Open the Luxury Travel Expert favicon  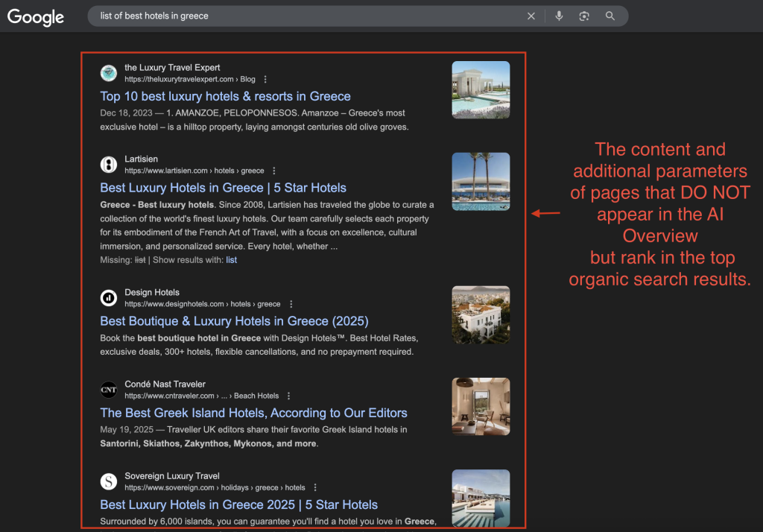109,73
